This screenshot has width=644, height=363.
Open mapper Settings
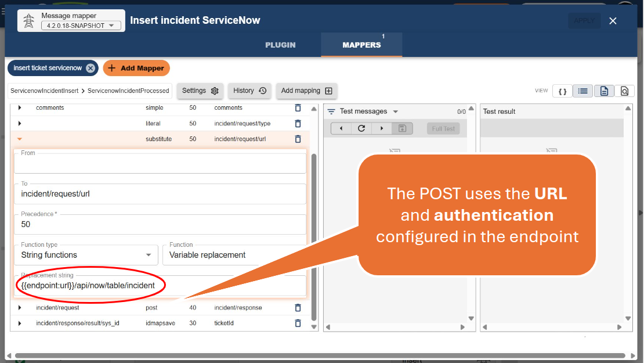coord(200,91)
